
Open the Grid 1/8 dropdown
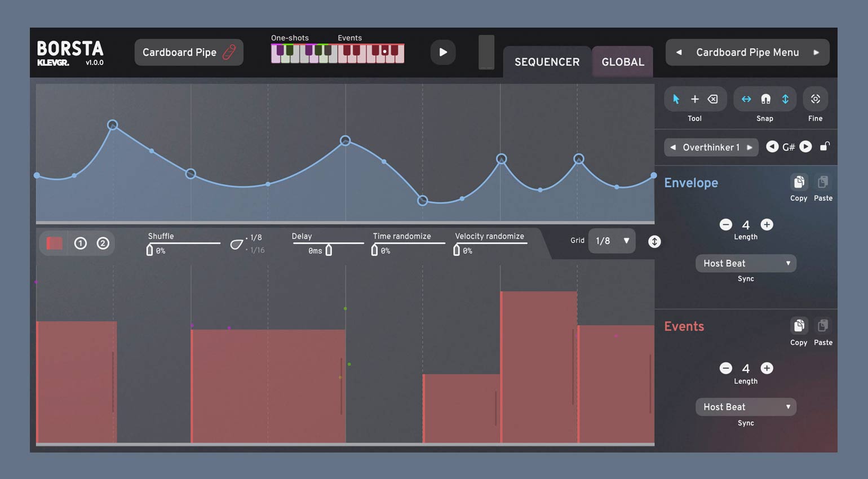(612, 241)
